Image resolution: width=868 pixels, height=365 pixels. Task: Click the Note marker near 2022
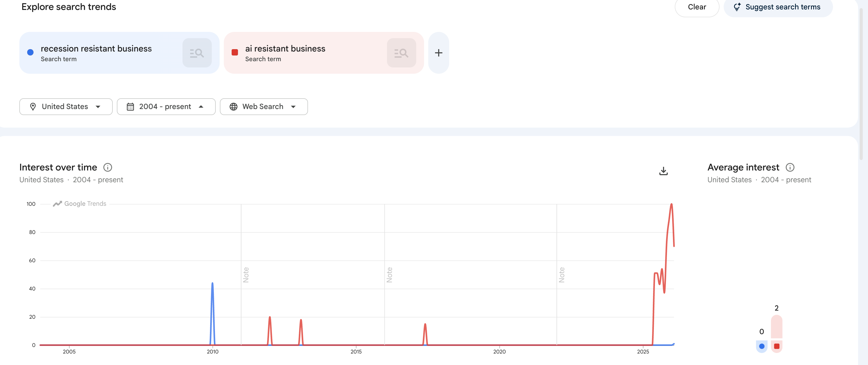tap(561, 275)
